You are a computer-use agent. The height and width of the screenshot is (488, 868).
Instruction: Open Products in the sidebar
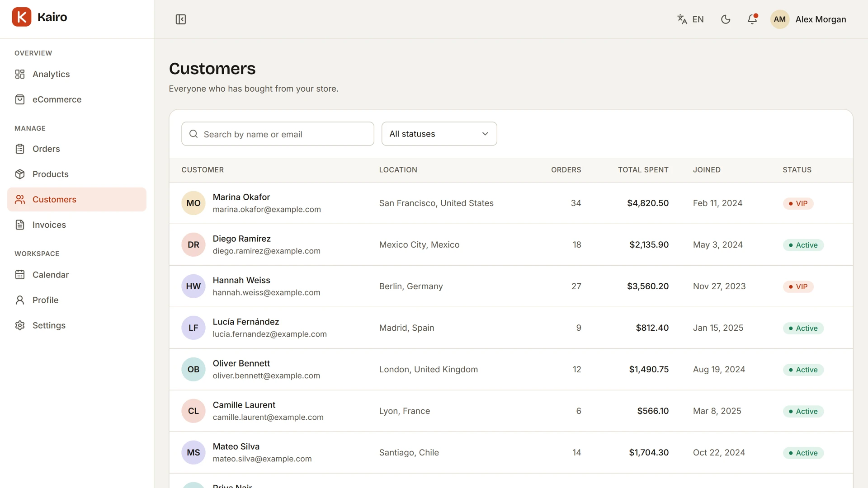point(77,174)
